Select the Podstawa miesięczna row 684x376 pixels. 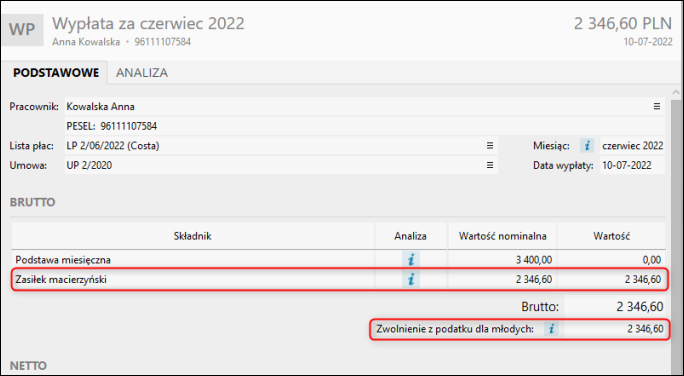coord(339,260)
